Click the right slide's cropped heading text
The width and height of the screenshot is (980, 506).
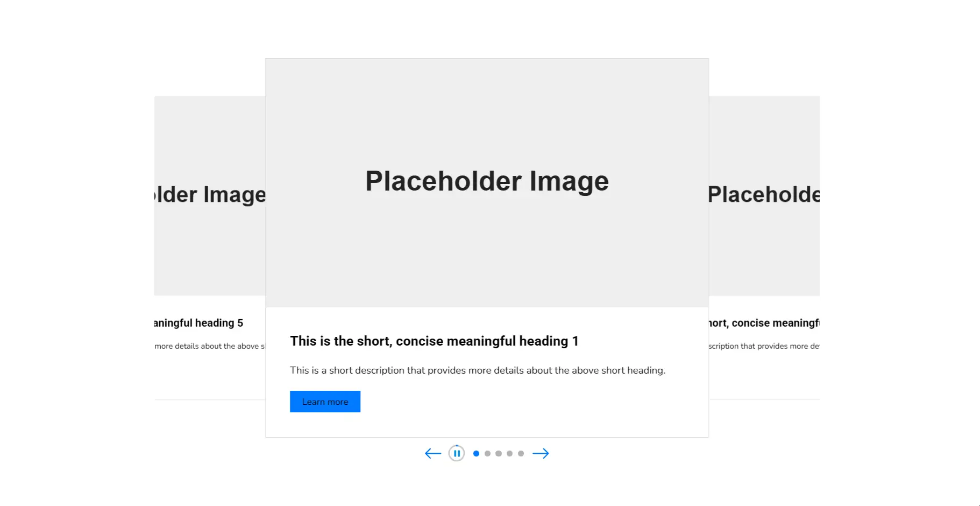[x=764, y=323]
